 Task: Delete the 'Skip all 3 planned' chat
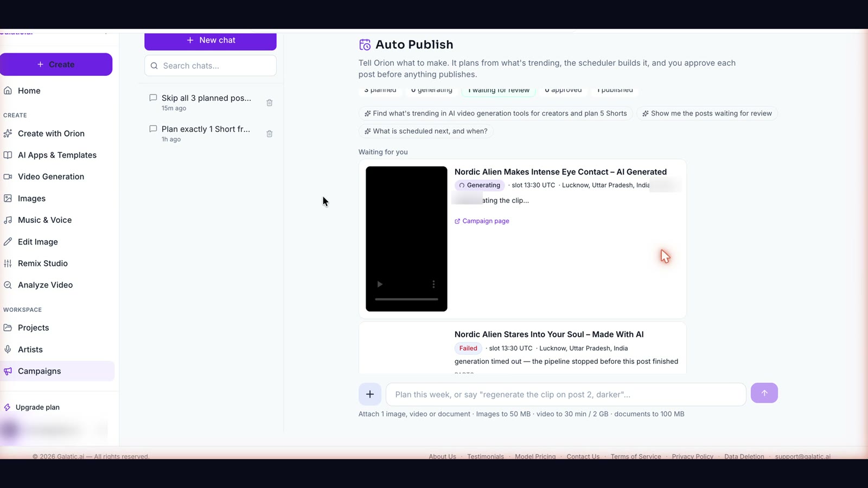pyautogui.click(x=270, y=102)
